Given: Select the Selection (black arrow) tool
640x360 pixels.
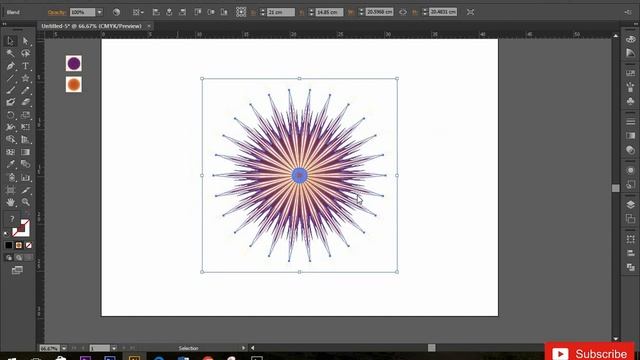Looking at the screenshot, I should (x=11, y=41).
